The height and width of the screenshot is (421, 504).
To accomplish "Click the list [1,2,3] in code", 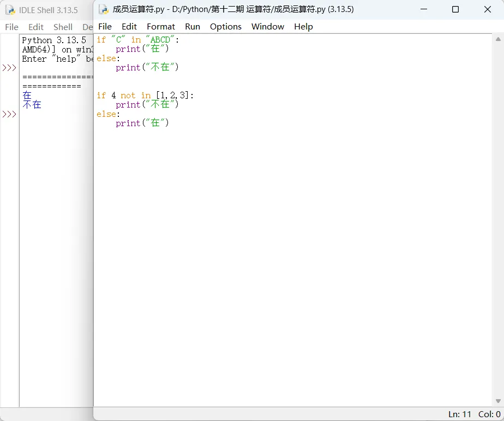I will 172,95.
